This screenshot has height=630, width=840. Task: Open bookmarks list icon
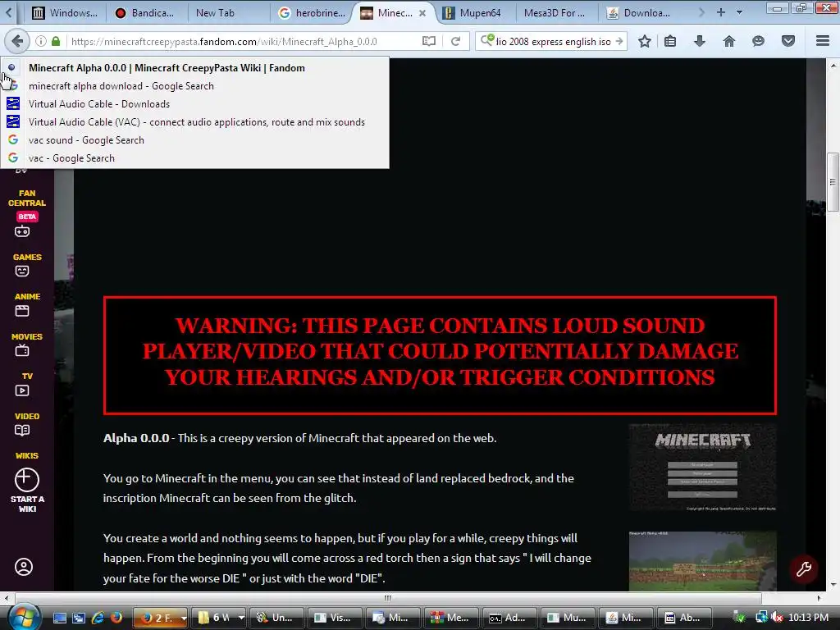pos(670,41)
